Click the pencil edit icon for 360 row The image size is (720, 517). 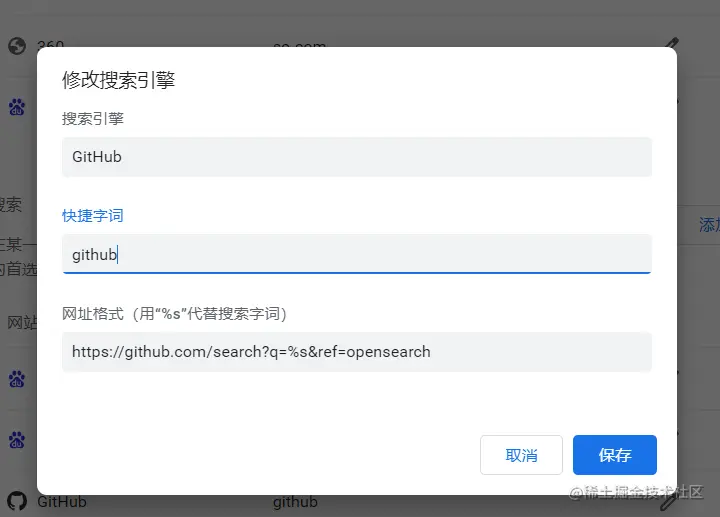pyautogui.click(x=672, y=43)
